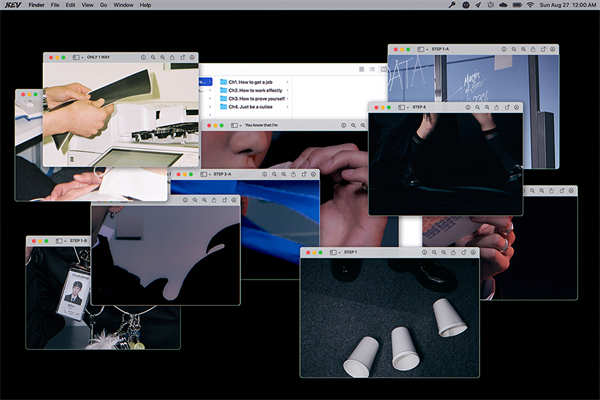Image resolution: width=600 pixels, height=400 pixels.
Task: Open markup tools in STEP 3-A window
Action: click(313, 174)
